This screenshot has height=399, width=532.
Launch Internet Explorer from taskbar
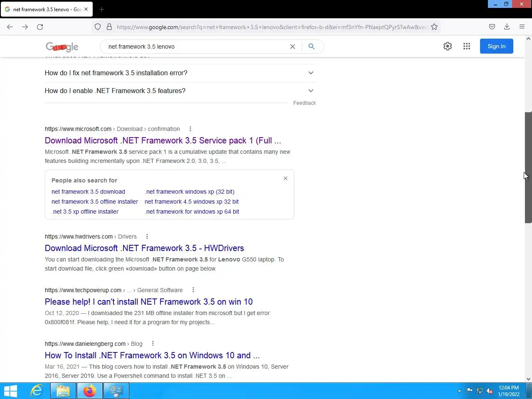coord(37,391)
